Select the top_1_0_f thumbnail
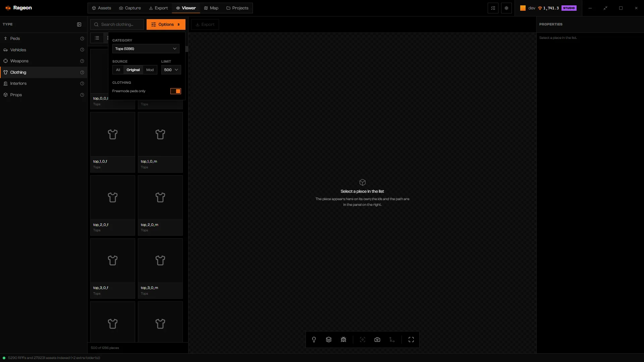The image size is (644, 362). (113, 134)
